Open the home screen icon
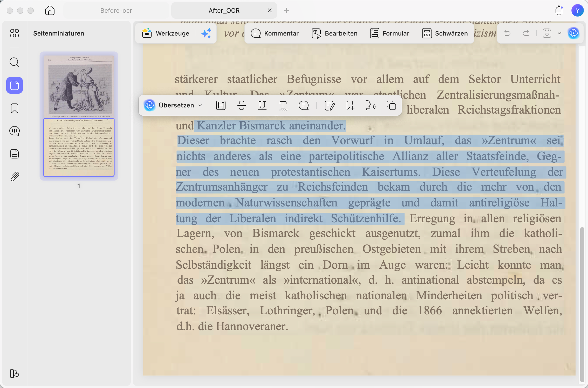This screenshot has width=588, height=388. [50, 10]
